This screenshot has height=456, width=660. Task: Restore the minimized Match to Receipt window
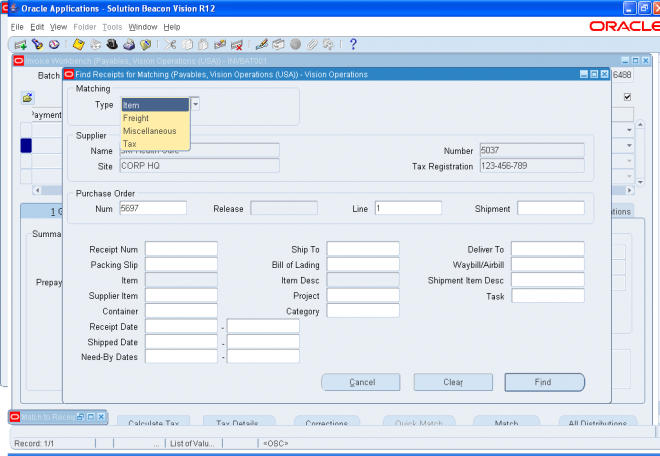point(80,417)
